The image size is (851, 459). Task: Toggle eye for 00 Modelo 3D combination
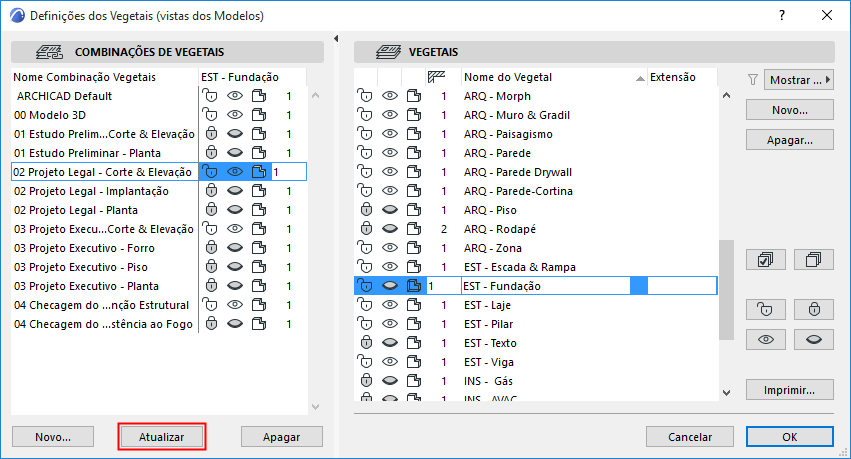(x=234, y=115)
